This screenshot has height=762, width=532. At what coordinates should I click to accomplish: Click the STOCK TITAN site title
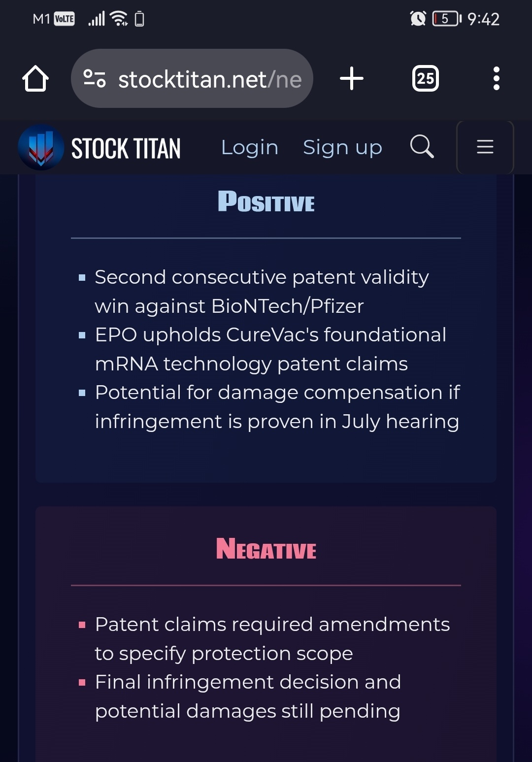pyautogui.click(x=126, y=148)
